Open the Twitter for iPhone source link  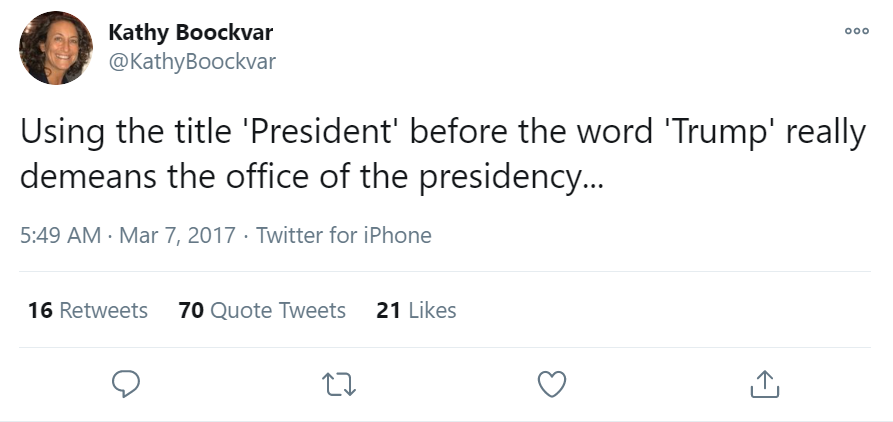pyautogui.click(x=344, y=236)
